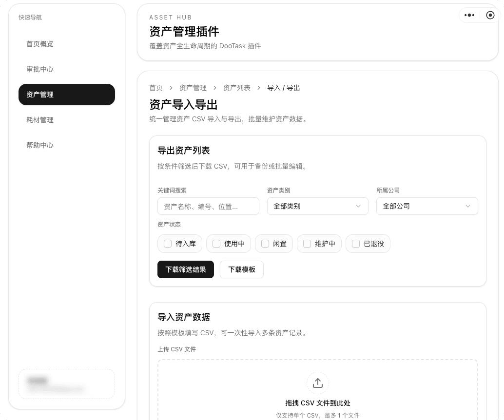Click the 导入资产数据 section title

tap(184, 317)
